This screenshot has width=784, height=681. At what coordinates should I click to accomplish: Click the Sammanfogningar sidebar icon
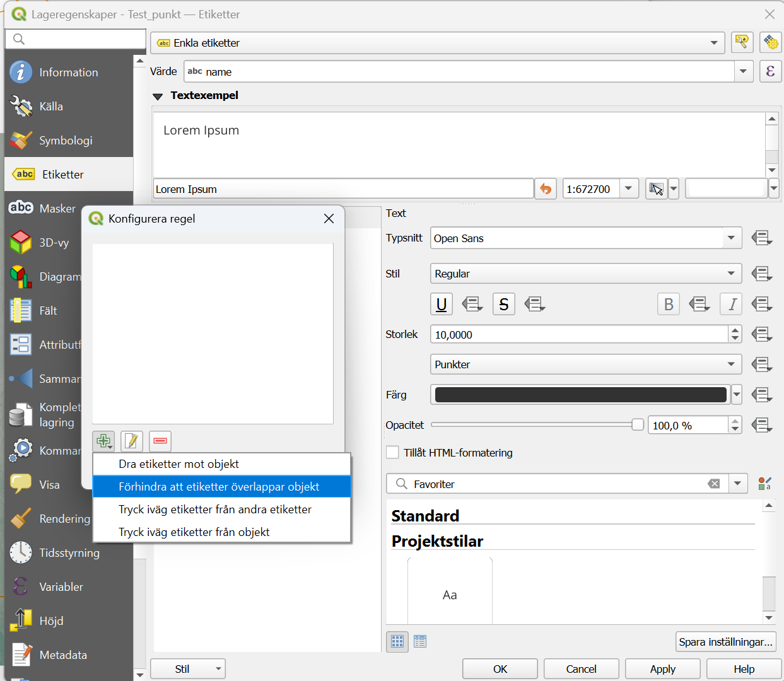(21, 379)
